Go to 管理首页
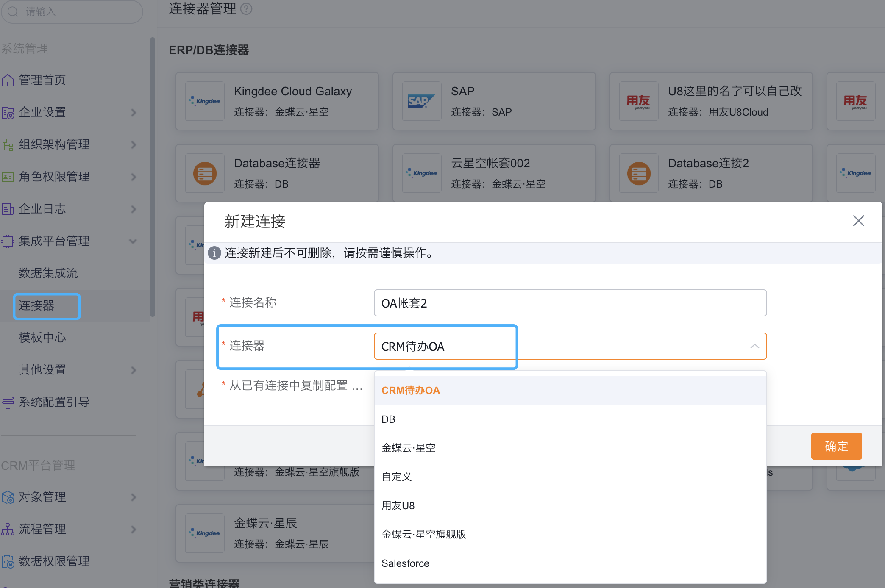This screenshot has height=588, width=885. (x=42, y=80)
